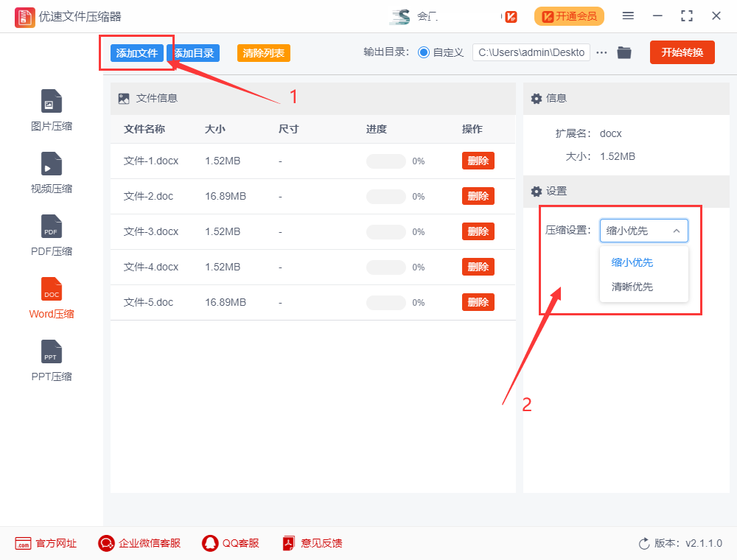Click the gear icon beside 设置

[537, 191]
